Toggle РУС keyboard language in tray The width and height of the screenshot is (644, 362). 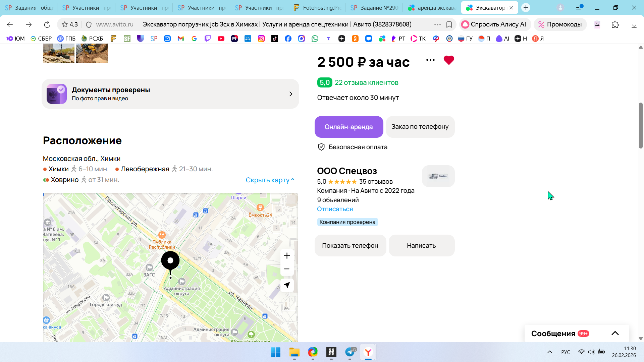coord(566,352)
